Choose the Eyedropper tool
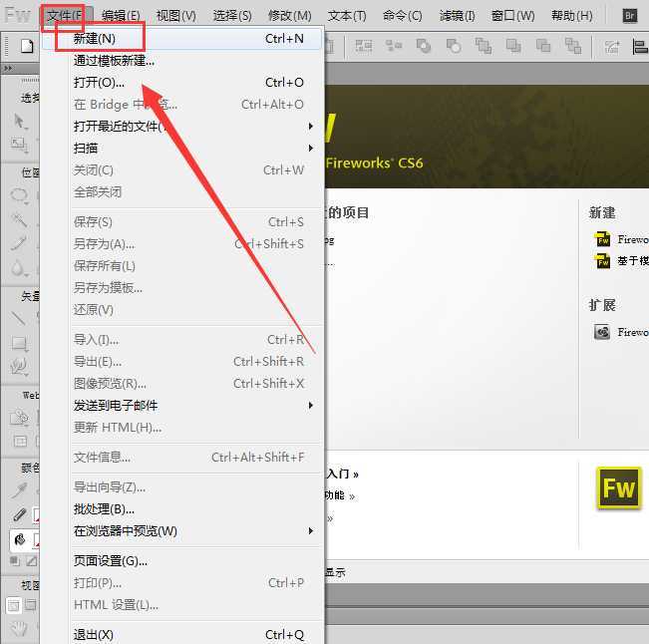The image size is (649, 644). (19, 490)
